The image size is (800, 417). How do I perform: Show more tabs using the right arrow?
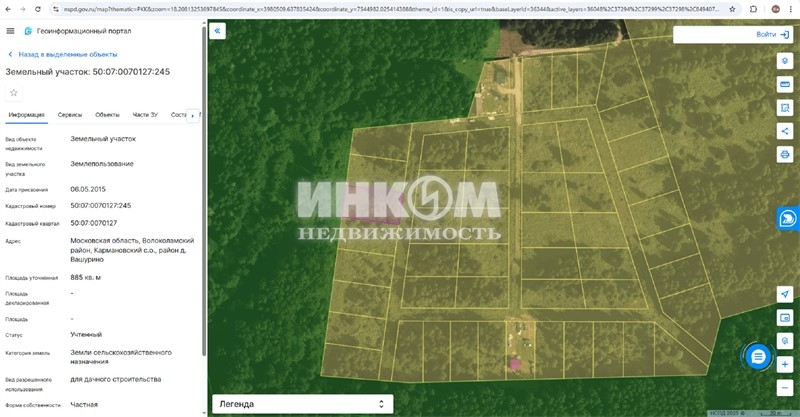click(x=192, y=116)
